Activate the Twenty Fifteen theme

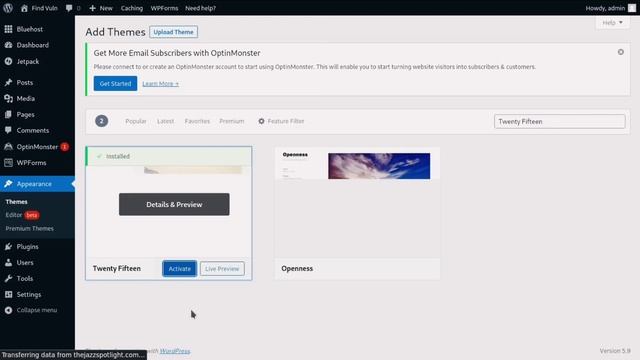click(180, 269)
